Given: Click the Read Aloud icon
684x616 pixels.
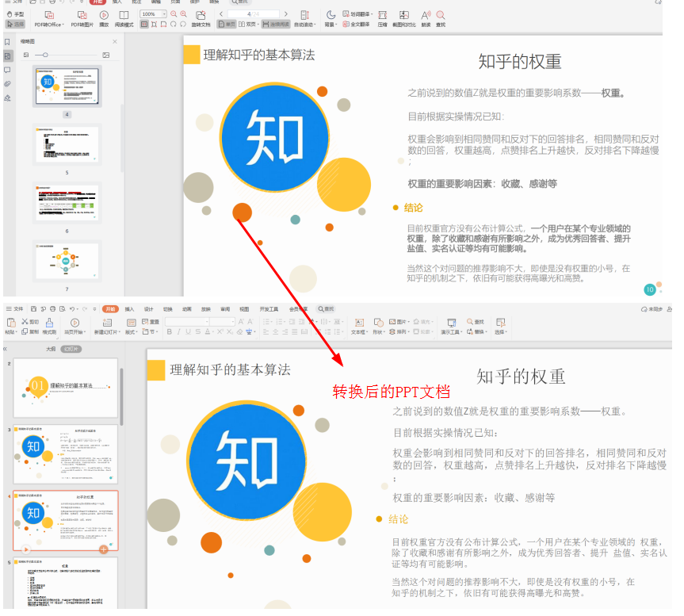Looking at the screenshot, I should (x=426, y=19).
